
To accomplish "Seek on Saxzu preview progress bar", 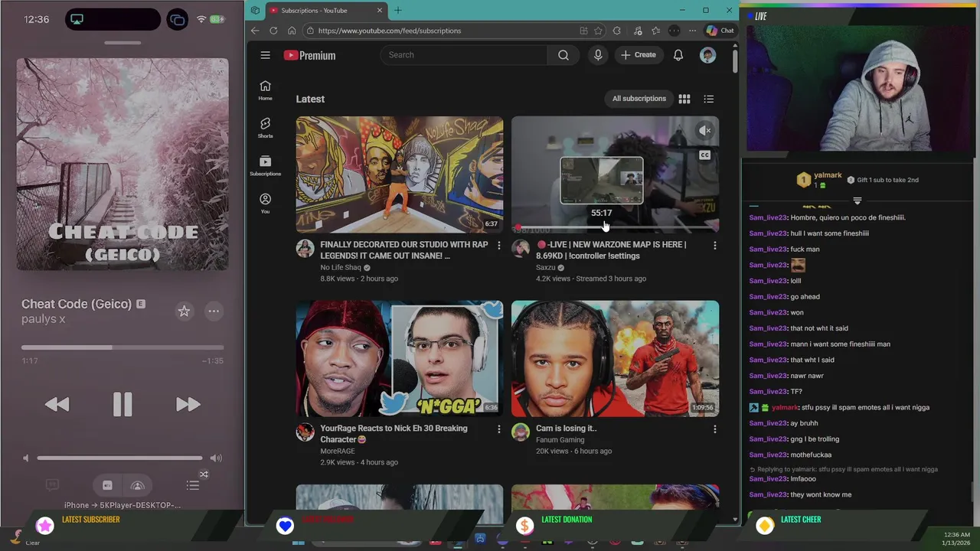I will pos(616,228).
